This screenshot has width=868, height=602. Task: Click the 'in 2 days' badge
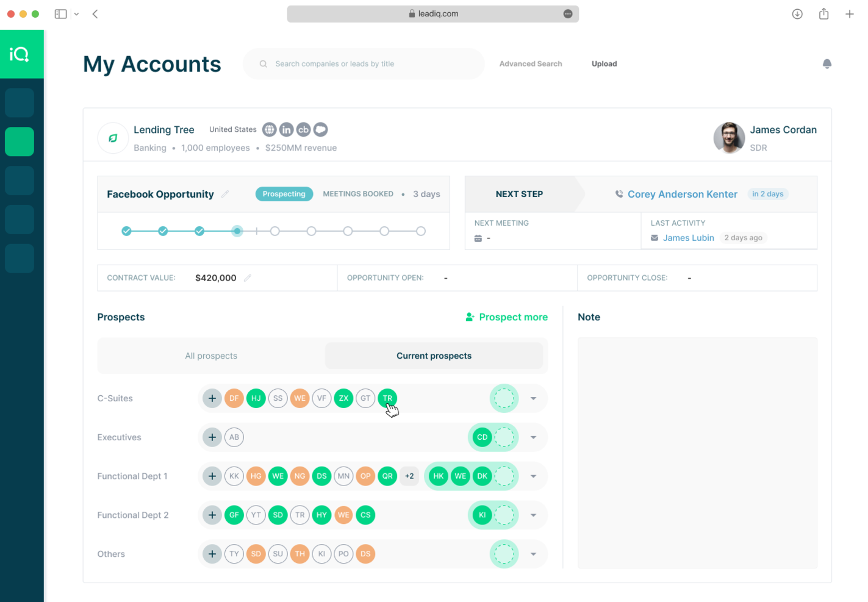(767, 194)
